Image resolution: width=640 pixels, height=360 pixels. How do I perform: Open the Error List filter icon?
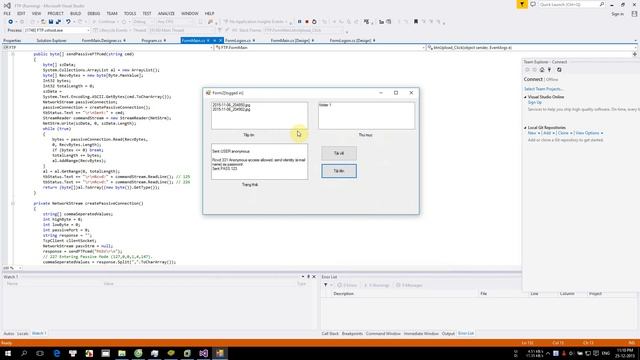click(x=326, y=285)
